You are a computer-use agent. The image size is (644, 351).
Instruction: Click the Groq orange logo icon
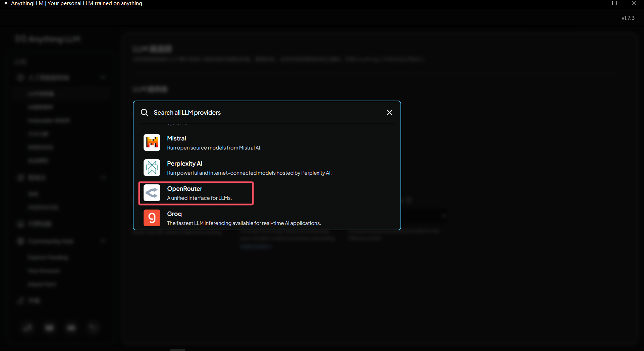click(152, 218)
